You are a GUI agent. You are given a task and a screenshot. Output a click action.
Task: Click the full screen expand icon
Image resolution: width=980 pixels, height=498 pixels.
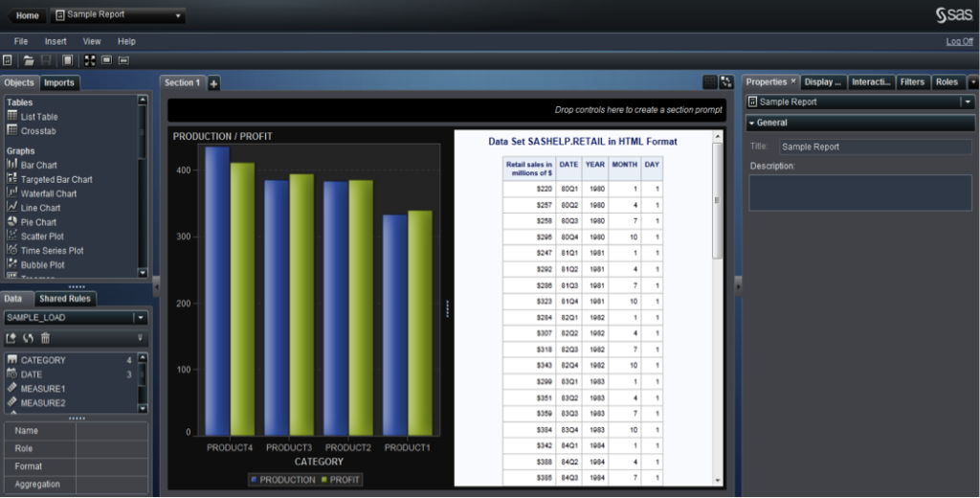click(90, 60)
